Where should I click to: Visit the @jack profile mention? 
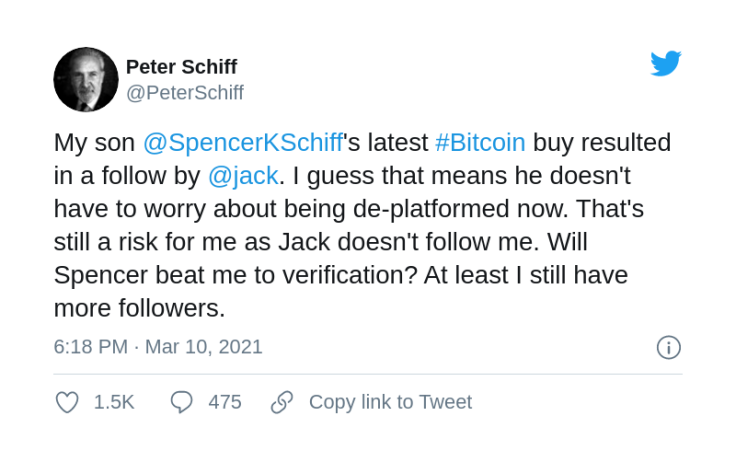point(243,176)
